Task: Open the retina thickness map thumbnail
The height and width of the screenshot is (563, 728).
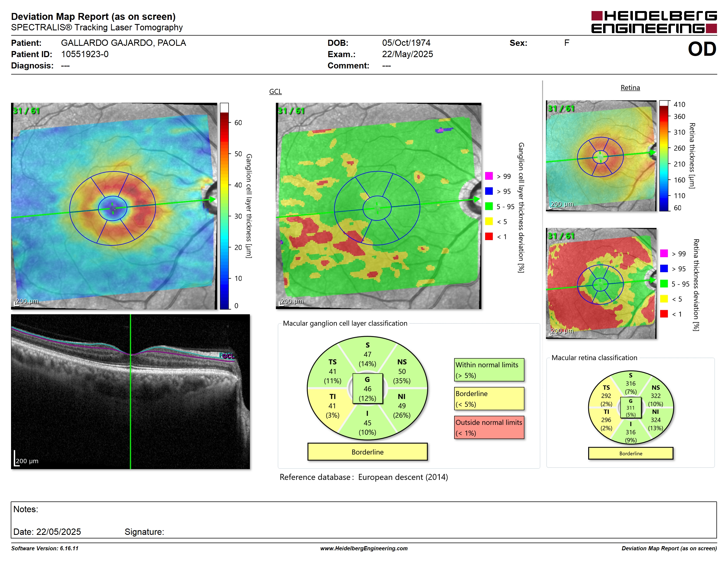Action: click(601, 156)
